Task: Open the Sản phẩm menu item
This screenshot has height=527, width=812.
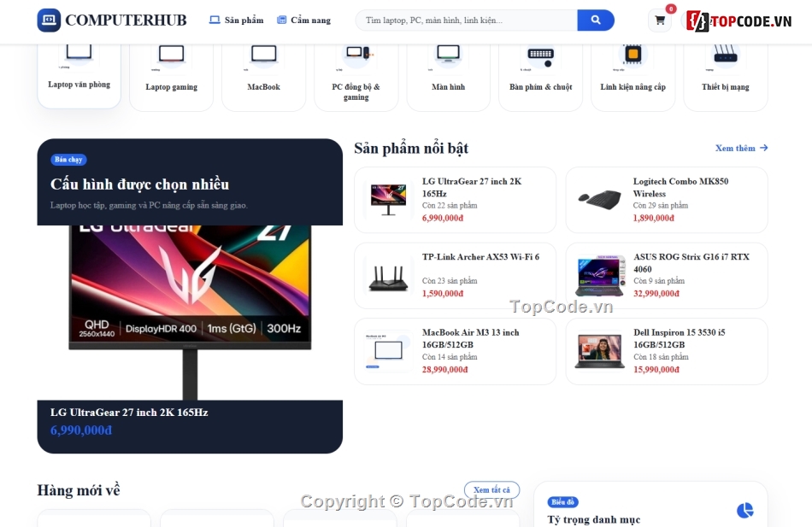Action: pos(237,20)
